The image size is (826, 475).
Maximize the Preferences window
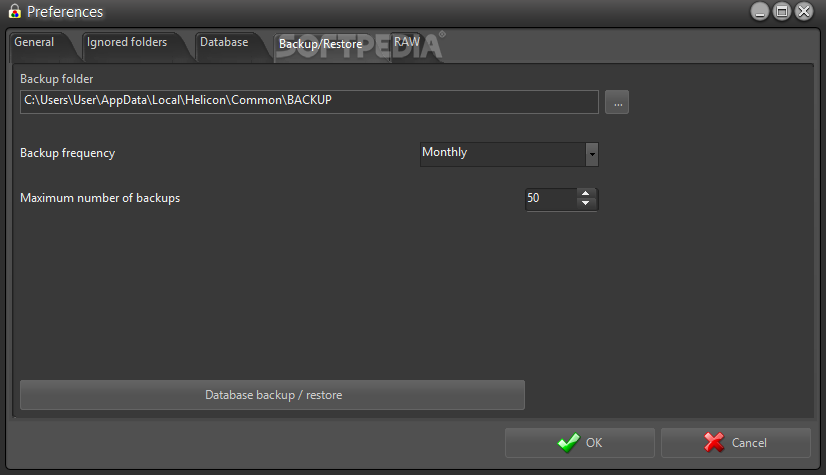pyautogui.click(x=782, y=12)
